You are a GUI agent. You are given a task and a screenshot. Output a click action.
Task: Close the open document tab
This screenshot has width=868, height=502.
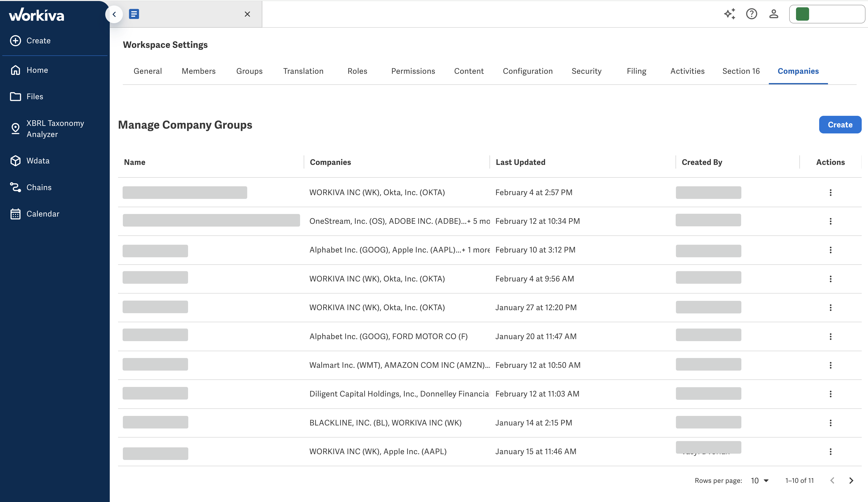click(x=247, y=14)
